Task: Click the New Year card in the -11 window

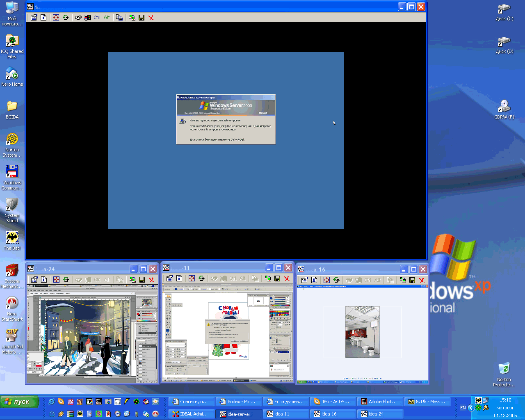Action: (228, 331)
